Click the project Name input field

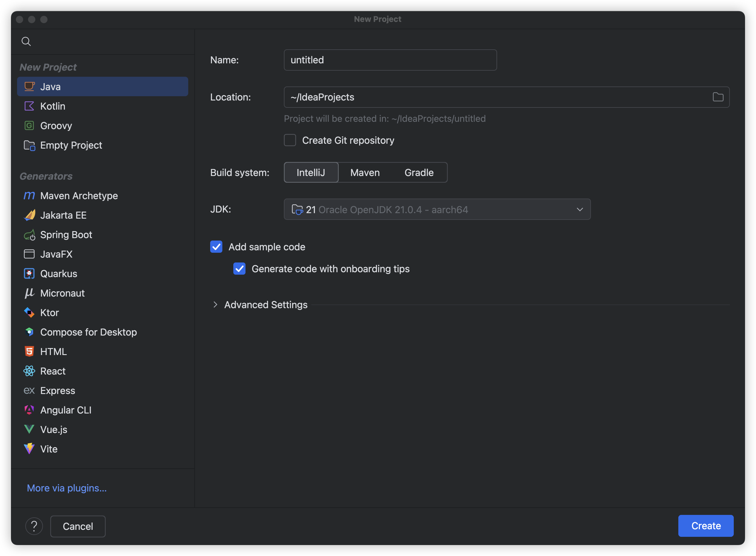coord(390,60)
